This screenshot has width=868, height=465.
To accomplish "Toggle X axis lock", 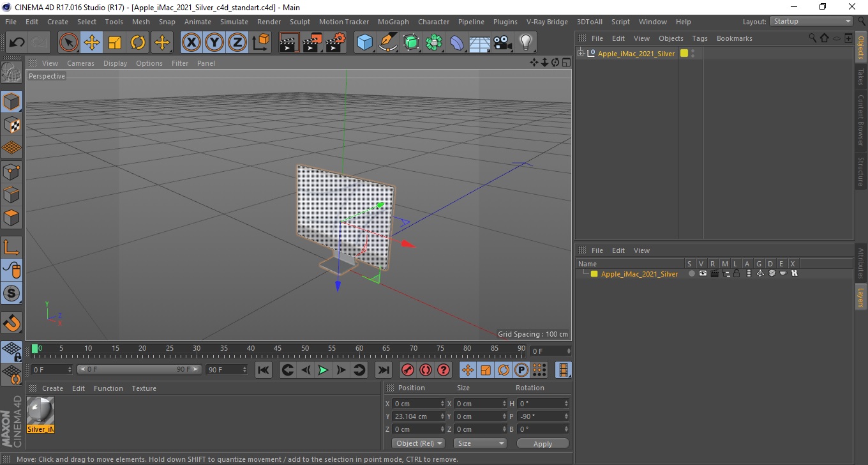I will point(191,43).
